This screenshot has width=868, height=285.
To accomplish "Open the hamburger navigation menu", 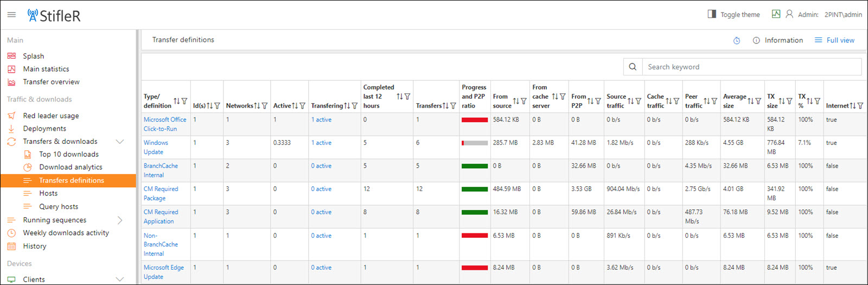I will tap(11, 15).
